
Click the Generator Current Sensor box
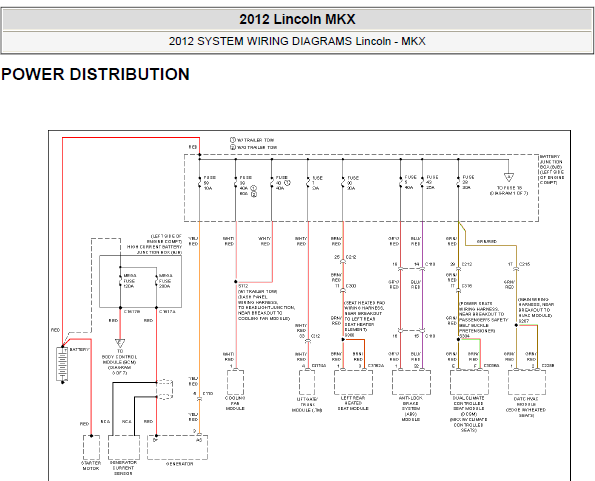click(124, 447)
